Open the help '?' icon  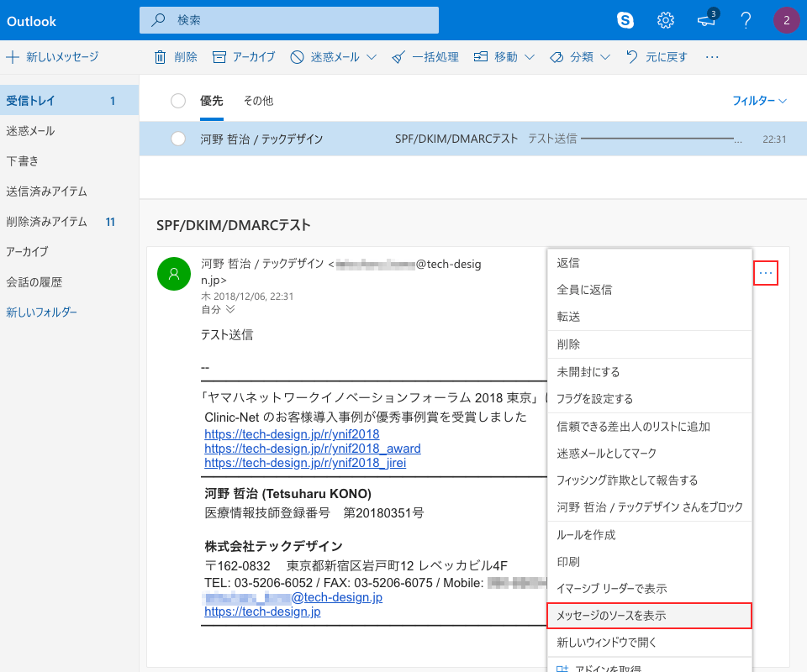(x=746, y=20)
